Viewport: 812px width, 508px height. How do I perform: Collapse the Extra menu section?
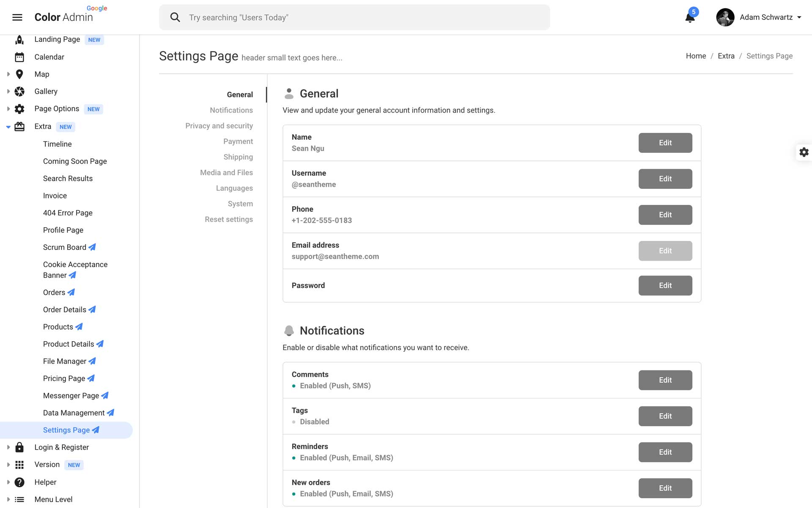(x=8, y=127)
